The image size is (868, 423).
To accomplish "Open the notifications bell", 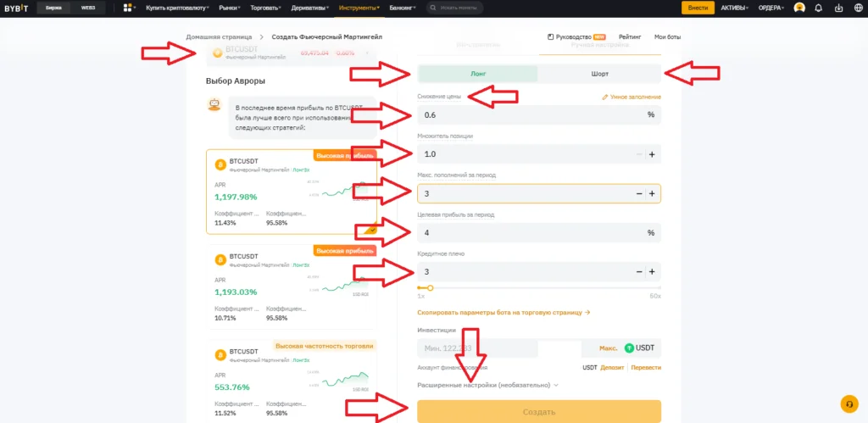I will point(818,8).
